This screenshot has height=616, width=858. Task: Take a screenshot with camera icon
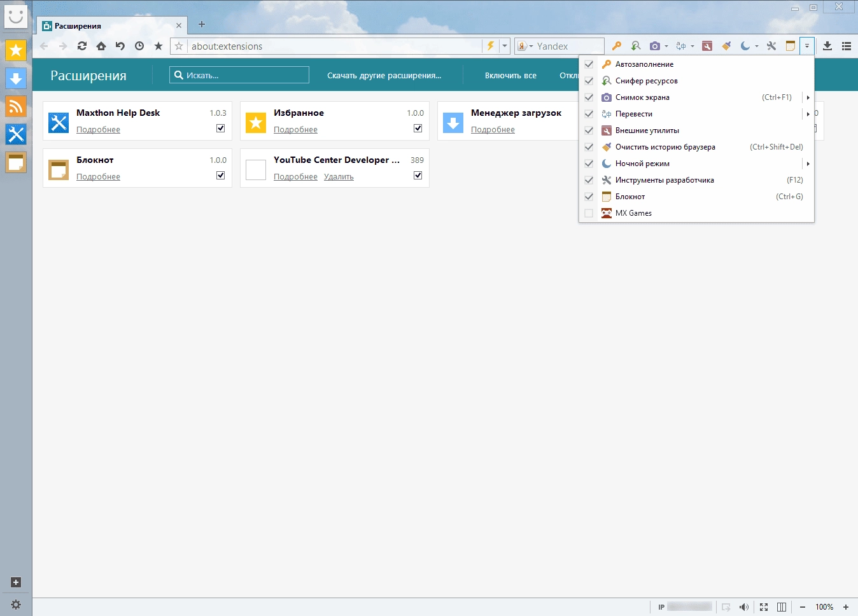[654, 46]
